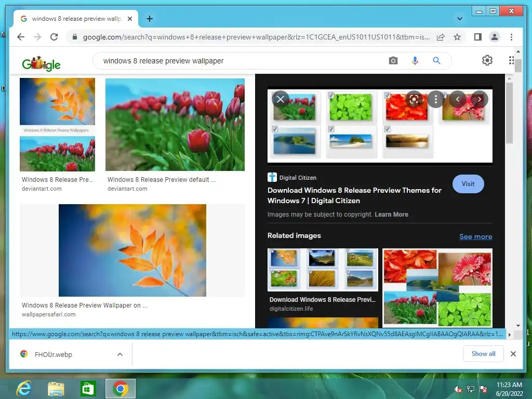Click digitalcitizen.life source text
The height and width of the screenshot is (399, 532).
click(x=291, y=309)
